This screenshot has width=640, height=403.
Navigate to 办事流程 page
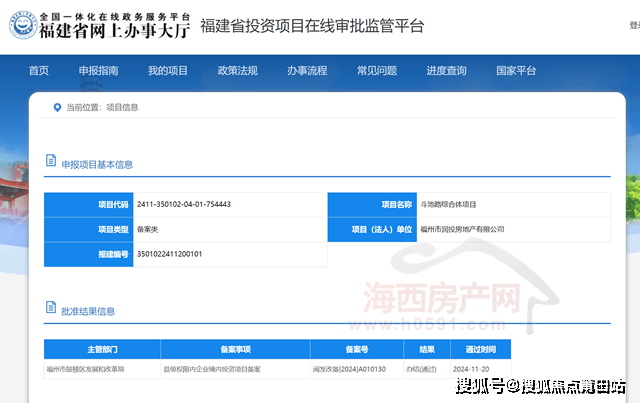tap(306, 71)
